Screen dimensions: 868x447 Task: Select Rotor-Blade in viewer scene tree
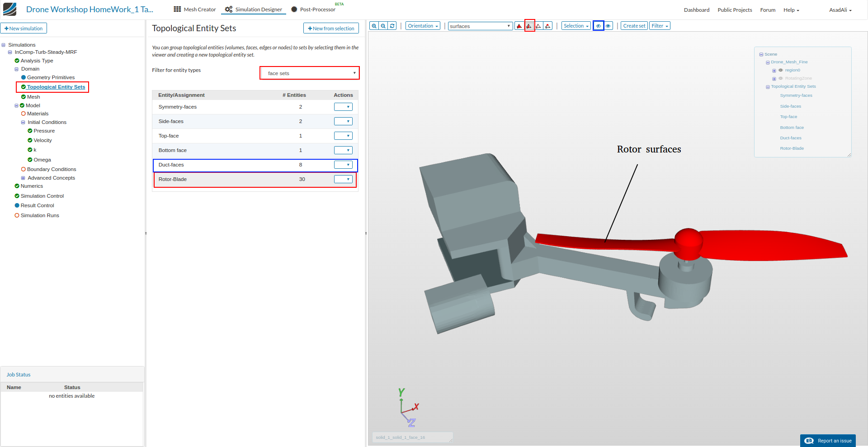point(792,148)
